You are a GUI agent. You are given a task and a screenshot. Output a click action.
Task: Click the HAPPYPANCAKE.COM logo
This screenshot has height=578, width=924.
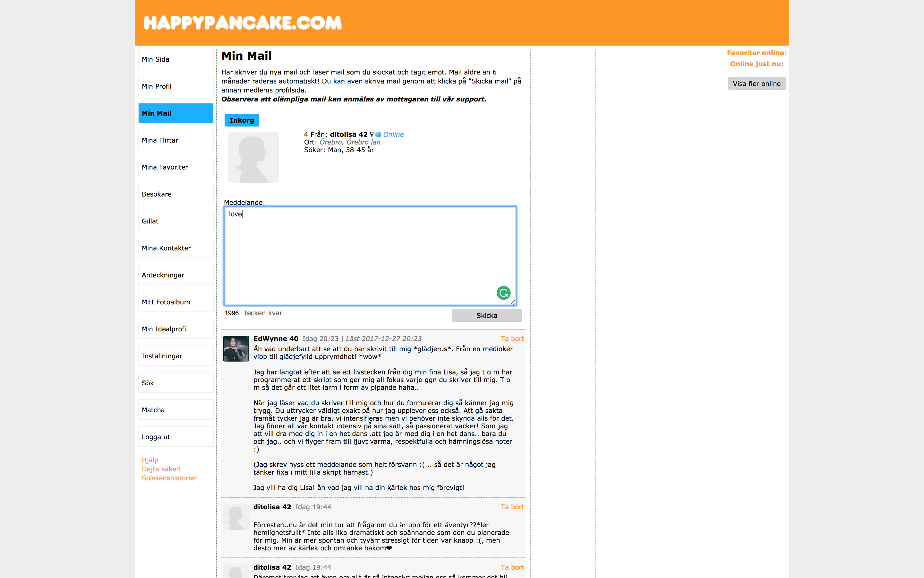pyautogui.click(x=243, y=23)
